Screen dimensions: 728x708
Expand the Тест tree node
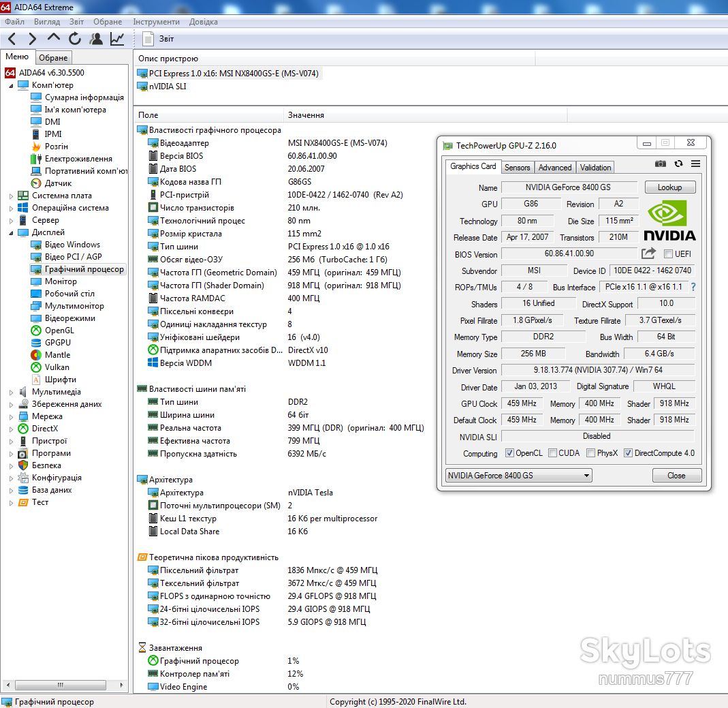point(11,503)
